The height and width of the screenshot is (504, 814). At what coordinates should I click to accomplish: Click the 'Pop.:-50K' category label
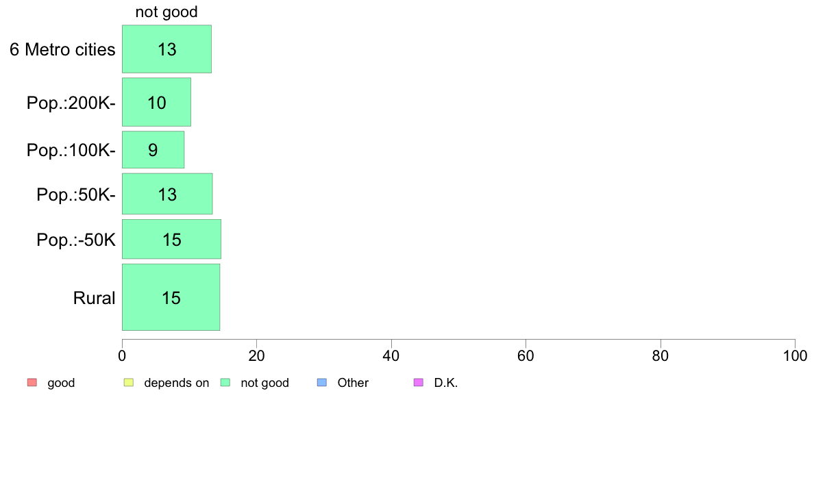76,240
